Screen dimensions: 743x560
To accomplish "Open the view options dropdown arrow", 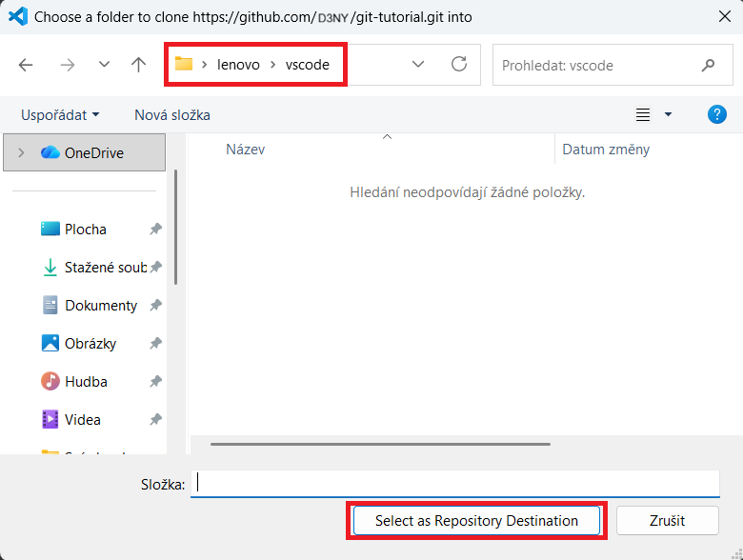I will tap(668, 114).
